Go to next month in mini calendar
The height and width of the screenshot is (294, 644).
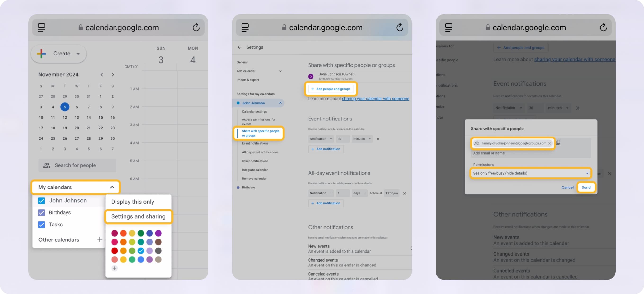[x=113, y=75]
